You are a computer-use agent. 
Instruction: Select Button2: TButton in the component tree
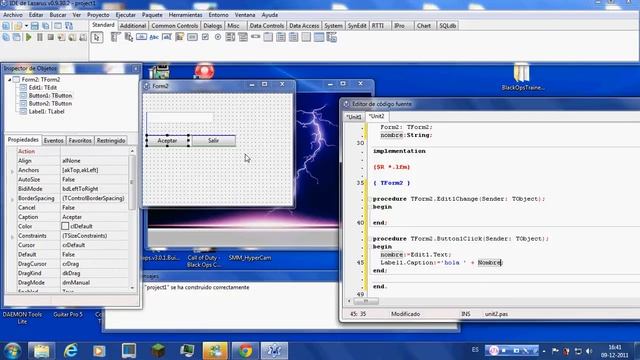coord(50,104)
